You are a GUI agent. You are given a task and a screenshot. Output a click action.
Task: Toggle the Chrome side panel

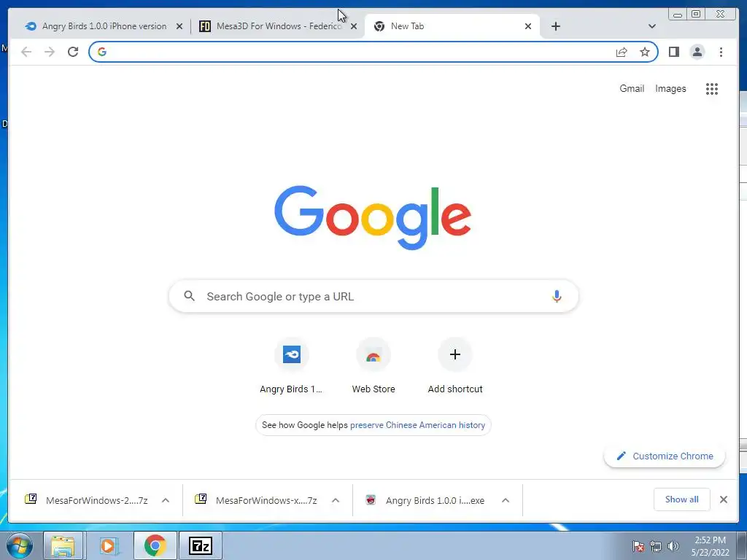673,52
